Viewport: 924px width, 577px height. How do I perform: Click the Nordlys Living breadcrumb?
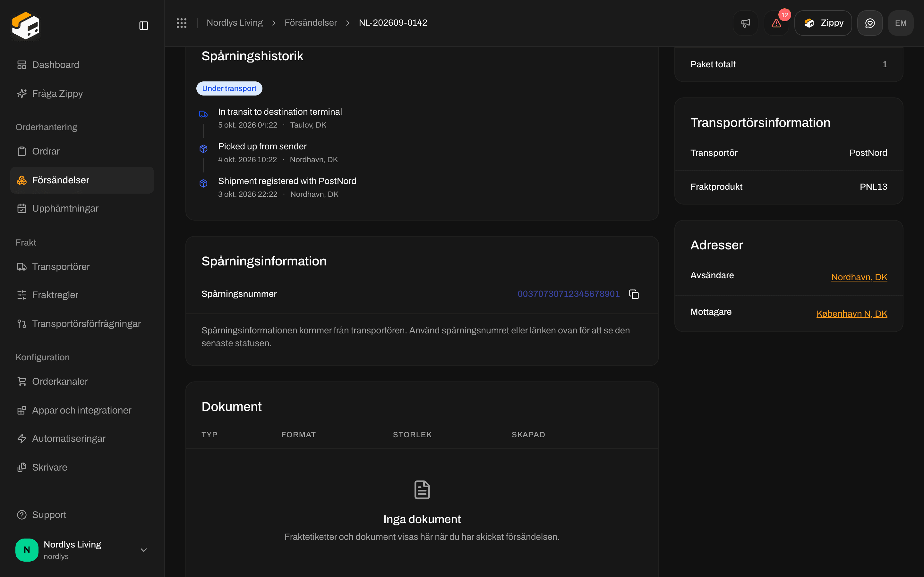(x=235, y=23)
